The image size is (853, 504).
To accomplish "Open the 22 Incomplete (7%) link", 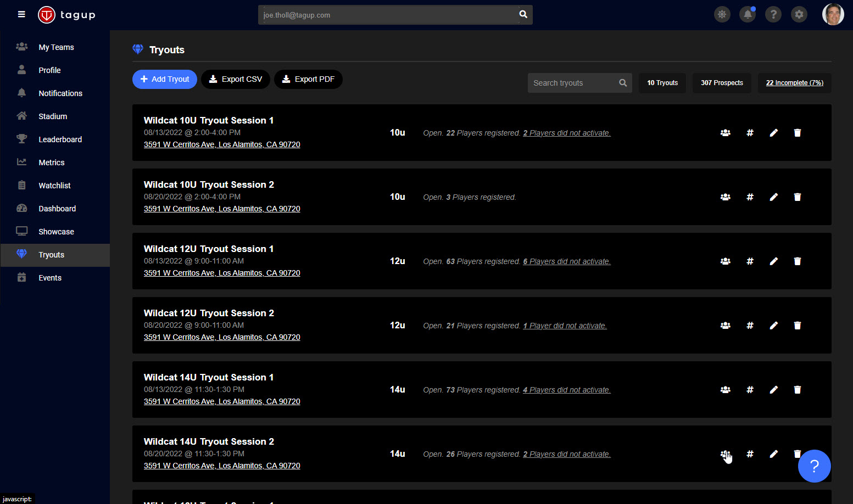I will point(794,83).
